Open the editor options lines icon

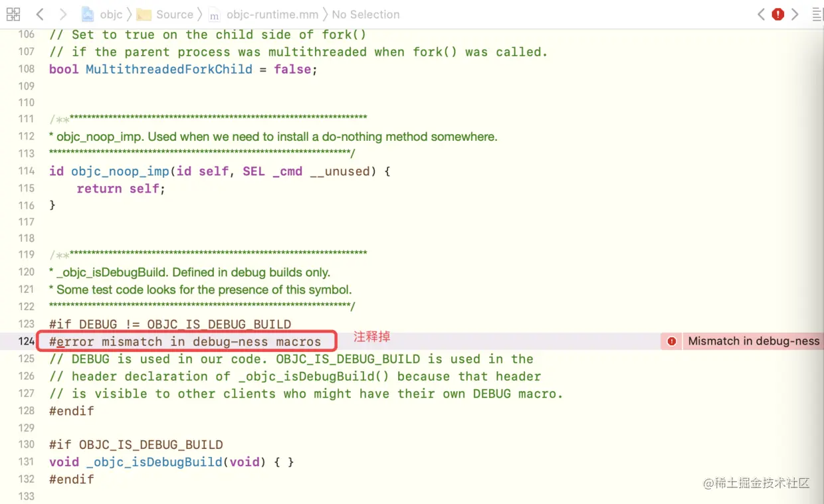click(817, 14)
